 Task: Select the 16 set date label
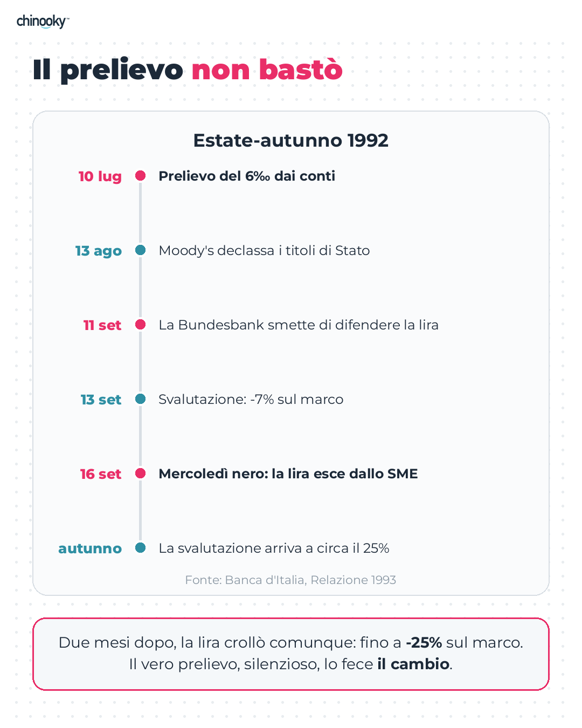tap(101, 474)
